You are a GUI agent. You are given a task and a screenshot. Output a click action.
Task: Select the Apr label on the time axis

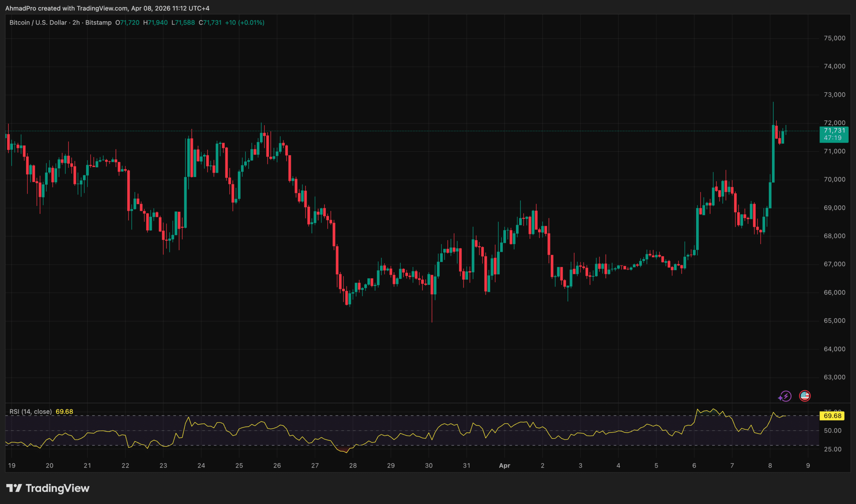505,466
